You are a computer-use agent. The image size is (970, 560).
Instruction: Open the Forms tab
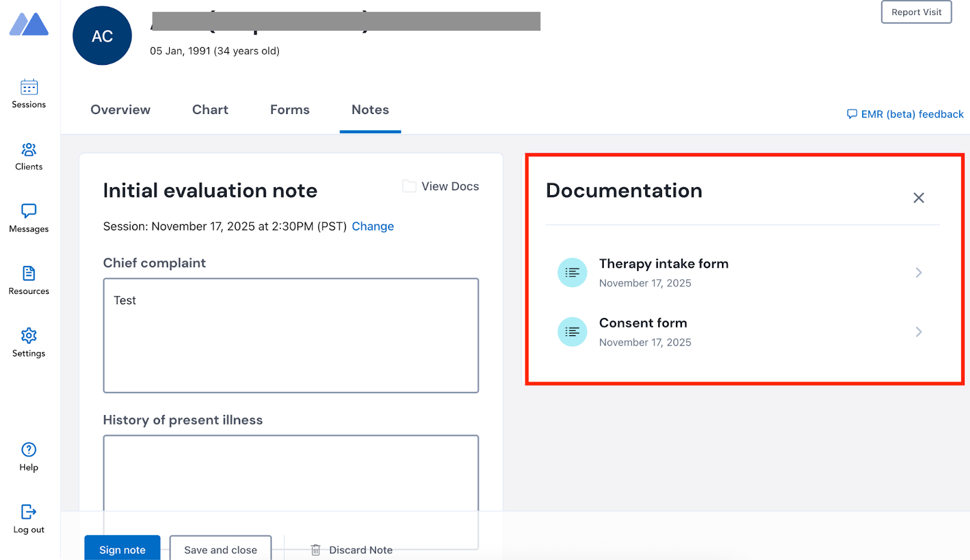coord(289,110)
